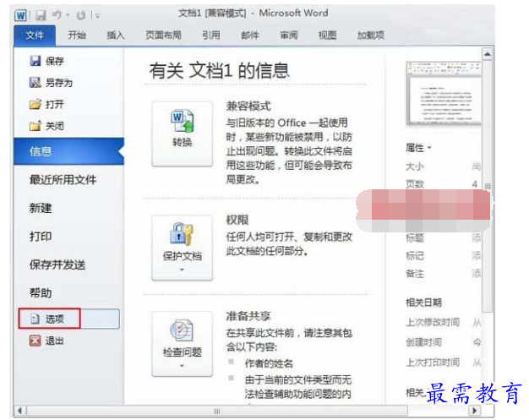Click the 关闭 folder icon
The height and width of the screenshot is (420, 529).
coord(35,126)
